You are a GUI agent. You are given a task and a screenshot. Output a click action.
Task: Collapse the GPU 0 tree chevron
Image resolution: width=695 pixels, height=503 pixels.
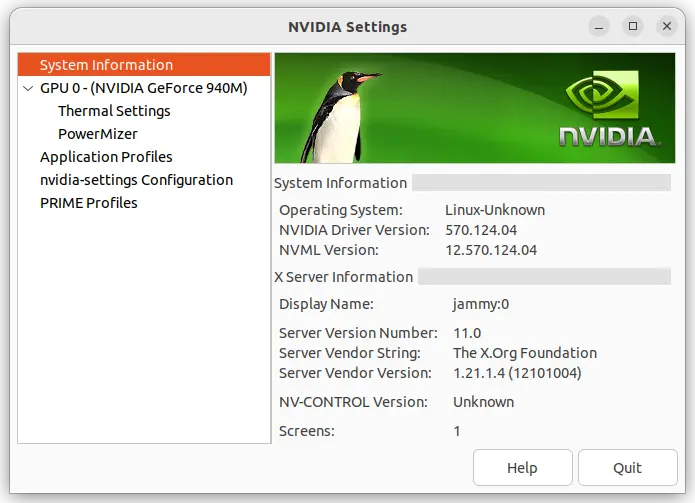pyautogui.click(x=28, y=88)
